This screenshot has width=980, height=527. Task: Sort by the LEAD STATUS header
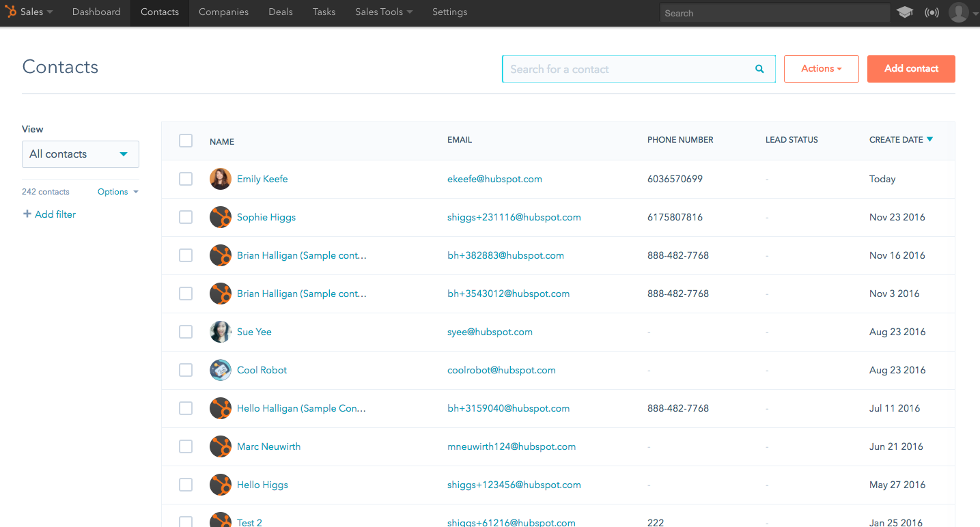pos(792,140)
